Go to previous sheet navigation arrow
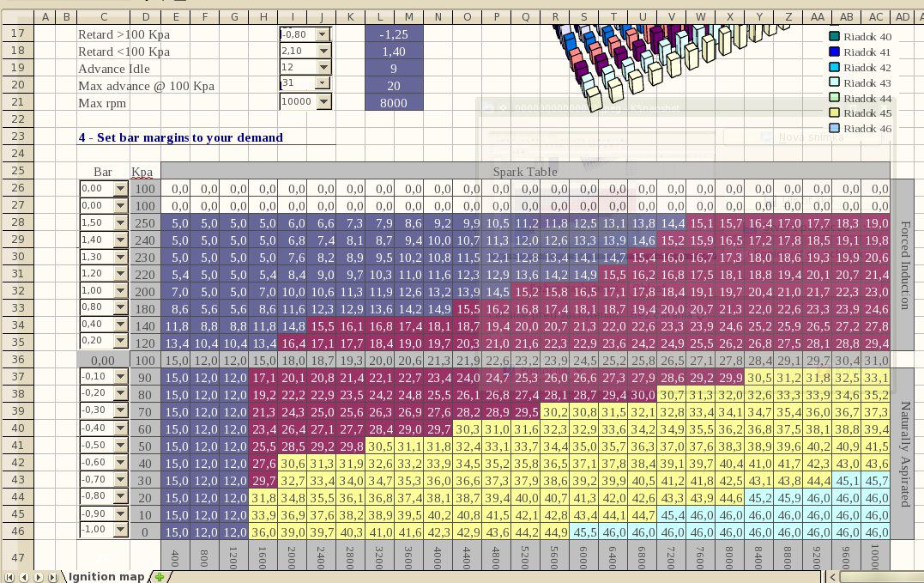 click(x=24, y=577)
